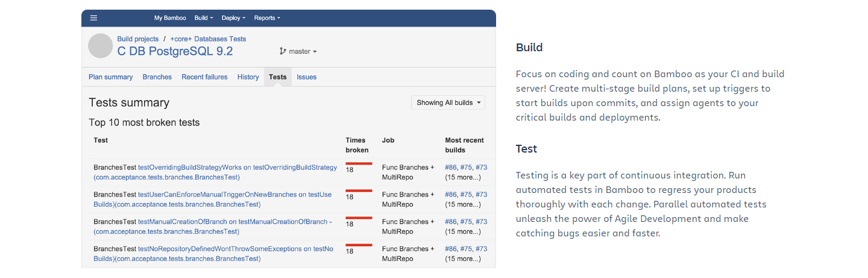Image resolution: width=868 pixels, height=278 pixels.
Task: Select the History tab
Action: 248,77
